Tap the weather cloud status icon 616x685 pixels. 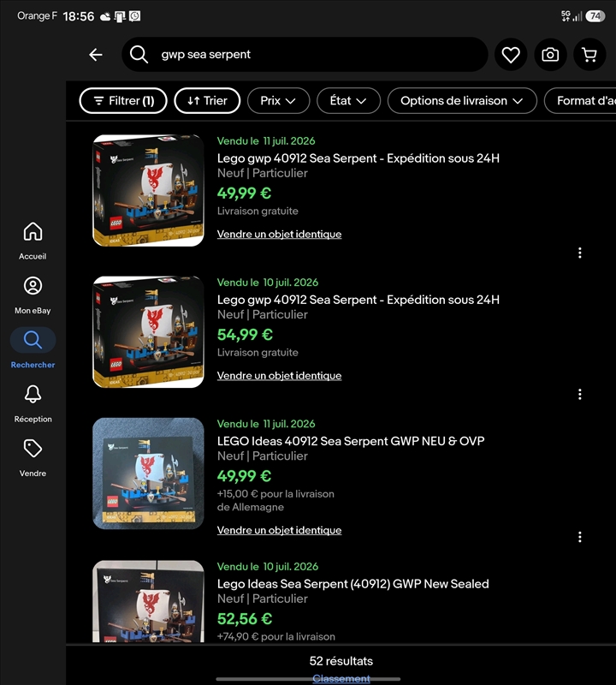pos(105,16)
